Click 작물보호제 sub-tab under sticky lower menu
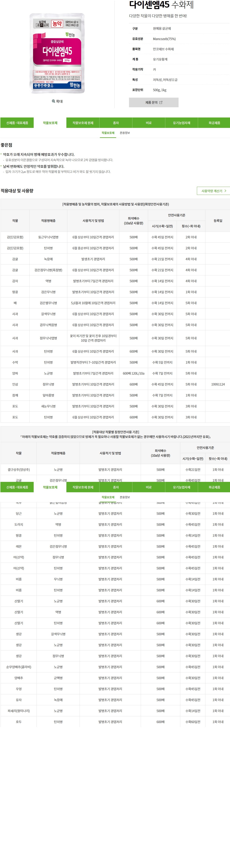 (108, 497)
